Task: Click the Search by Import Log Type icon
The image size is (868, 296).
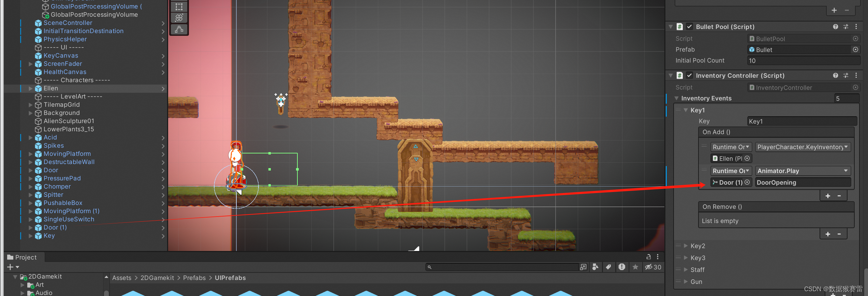Action: [622, 267]
